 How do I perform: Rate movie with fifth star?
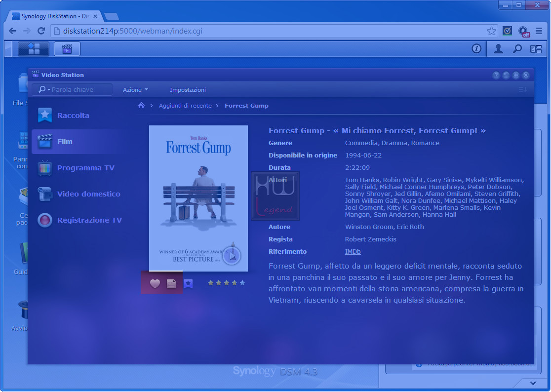pos(242,283)
